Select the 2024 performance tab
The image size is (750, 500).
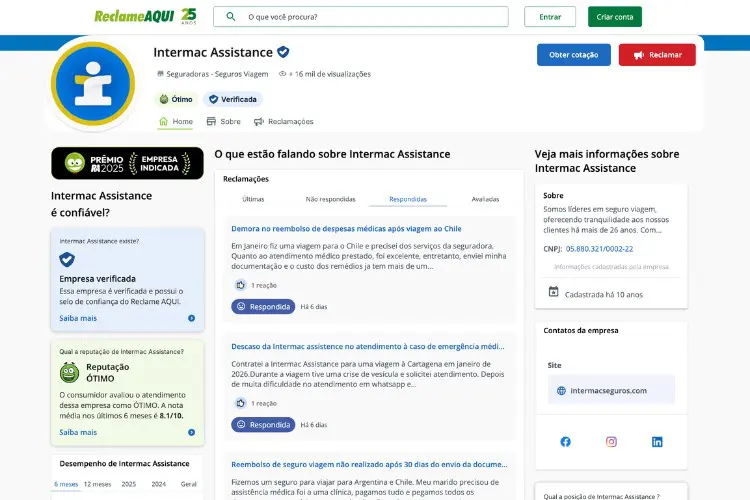[159, 484]
